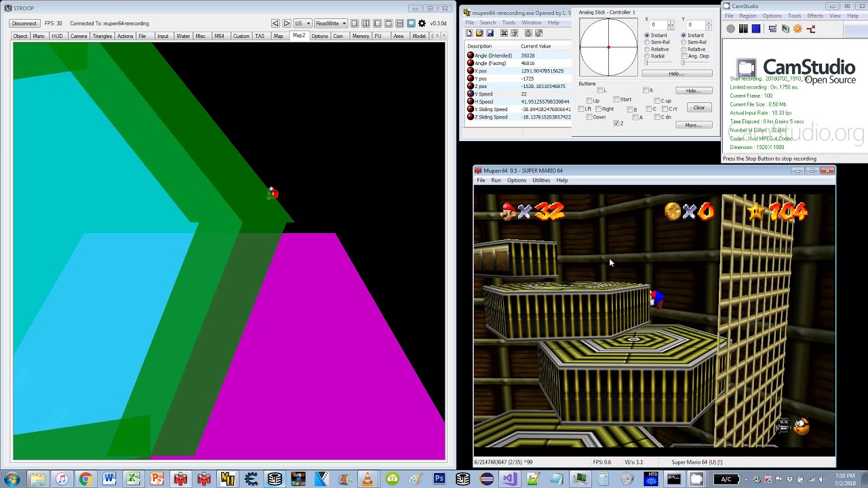
Task: Click the Disconnect button in STROOP
Action: click(24, 23)
